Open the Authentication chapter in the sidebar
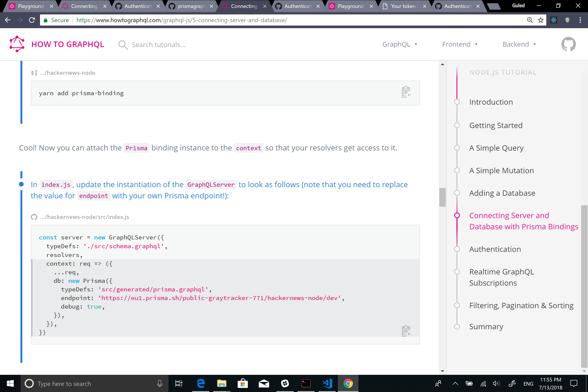588x392 pixels. click(495, 249)
